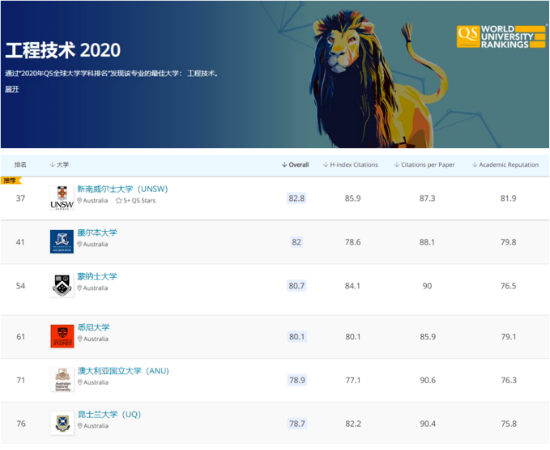Click Sydney's Overall score 80.1

(x=297, y=337)
